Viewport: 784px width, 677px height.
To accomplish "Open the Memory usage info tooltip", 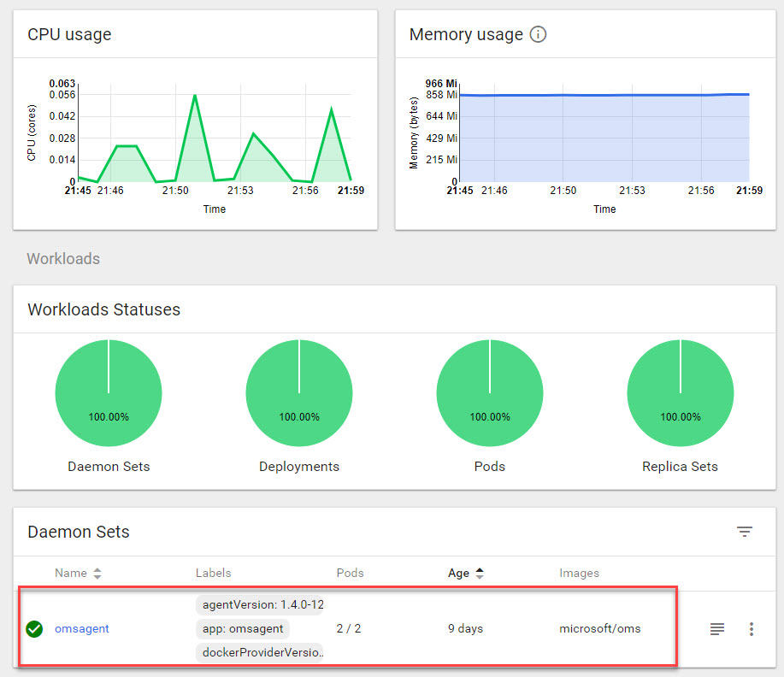I will pos(538,35).
